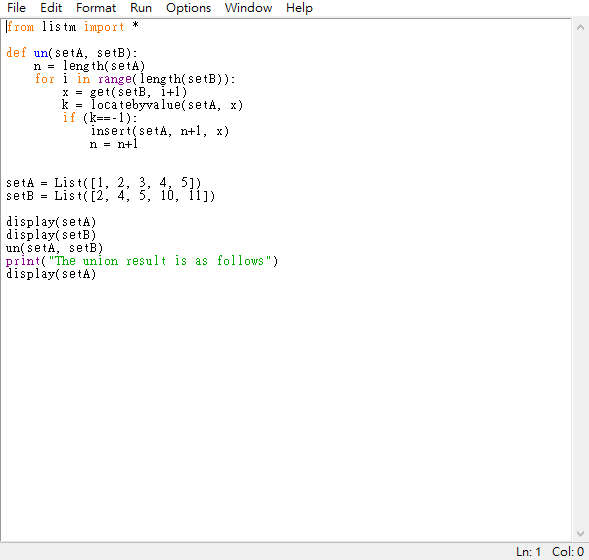Image resolution: width=589 pixels, height=560 pixels.
Task: Open the Run menu
Action: point(141,8)
